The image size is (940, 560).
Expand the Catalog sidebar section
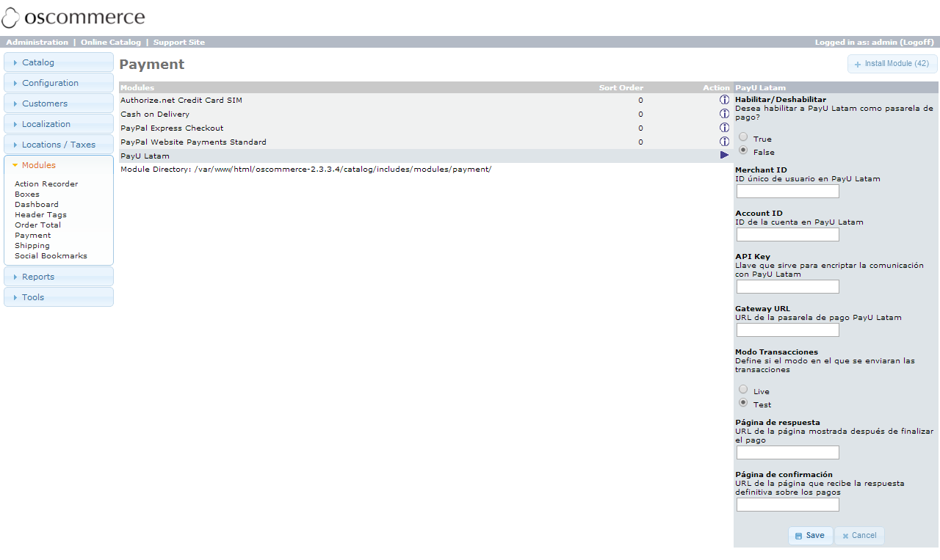click(x=59, y=62)
